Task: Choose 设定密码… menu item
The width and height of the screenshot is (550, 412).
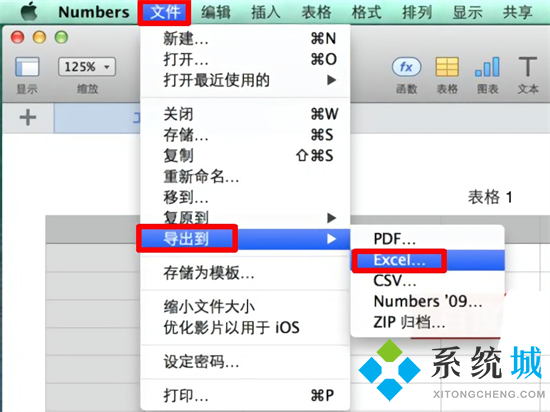Action: (x=245, y=362)
